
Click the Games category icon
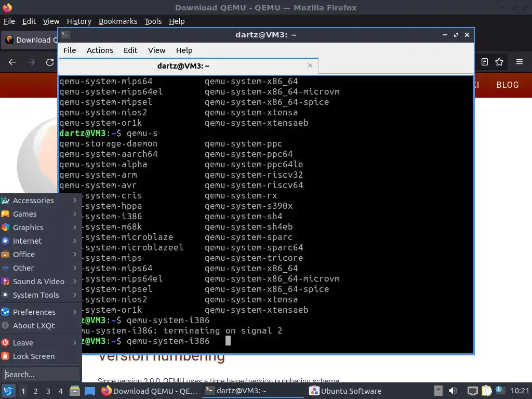coord(5,214)
